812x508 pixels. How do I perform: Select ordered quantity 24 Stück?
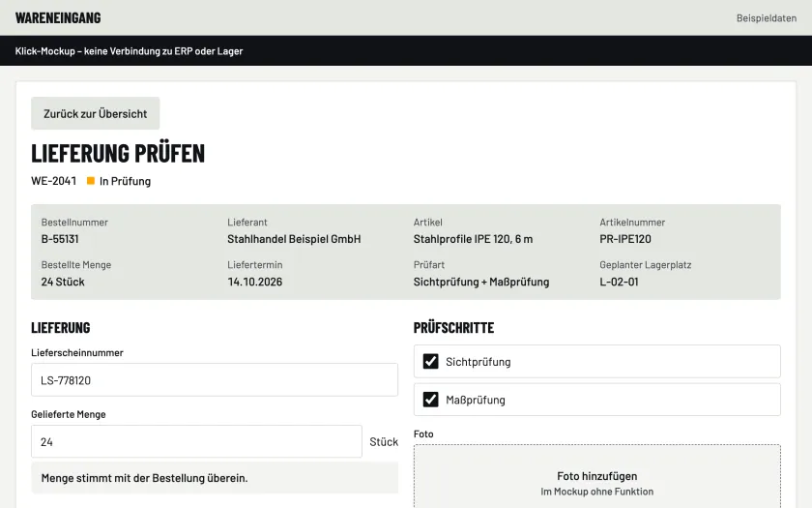point(63,282)
